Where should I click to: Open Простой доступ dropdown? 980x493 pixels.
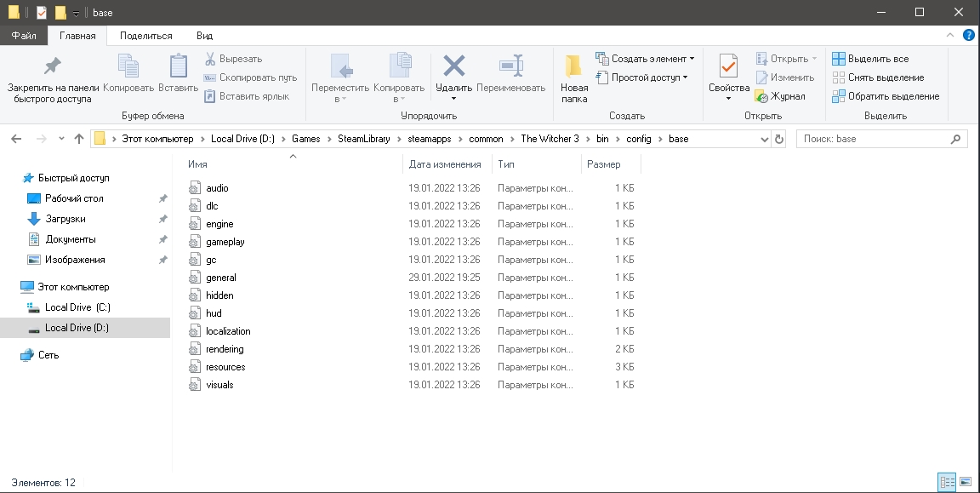[x=641, y=77]
